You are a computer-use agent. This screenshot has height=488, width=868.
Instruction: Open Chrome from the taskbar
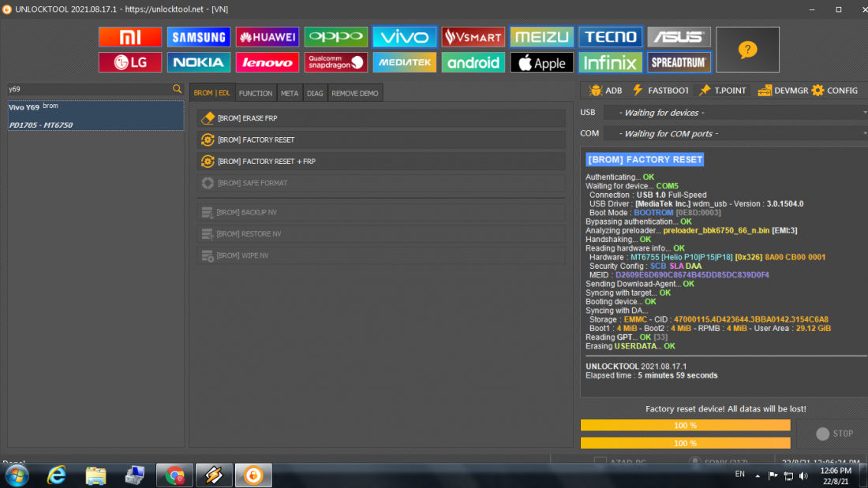(x=175, y=475)
